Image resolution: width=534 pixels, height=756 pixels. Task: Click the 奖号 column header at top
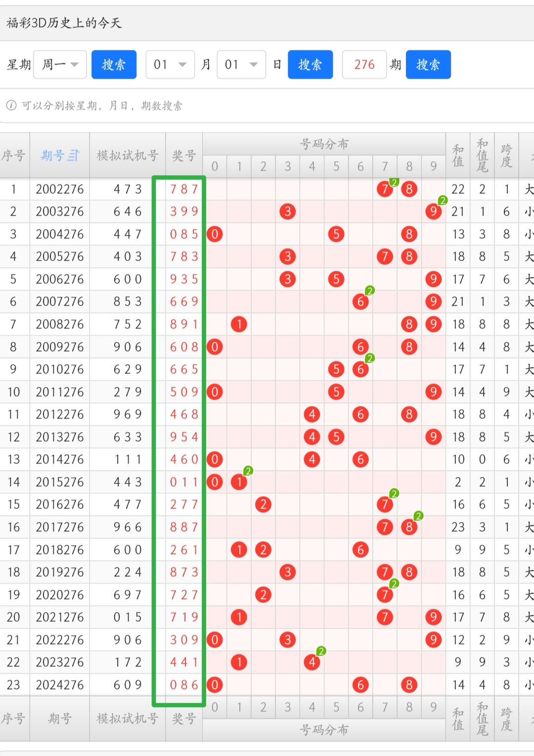184,155
